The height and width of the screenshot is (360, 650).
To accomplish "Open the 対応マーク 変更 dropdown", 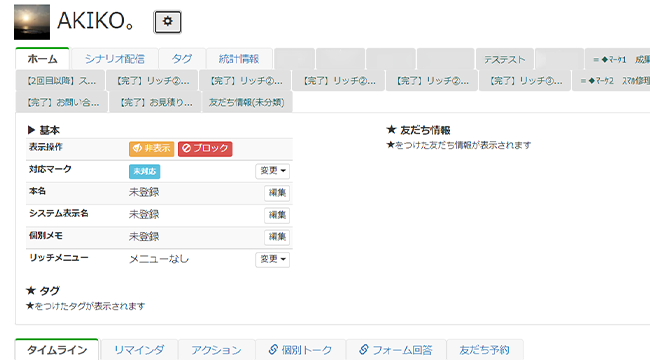I will pos(272,171).
